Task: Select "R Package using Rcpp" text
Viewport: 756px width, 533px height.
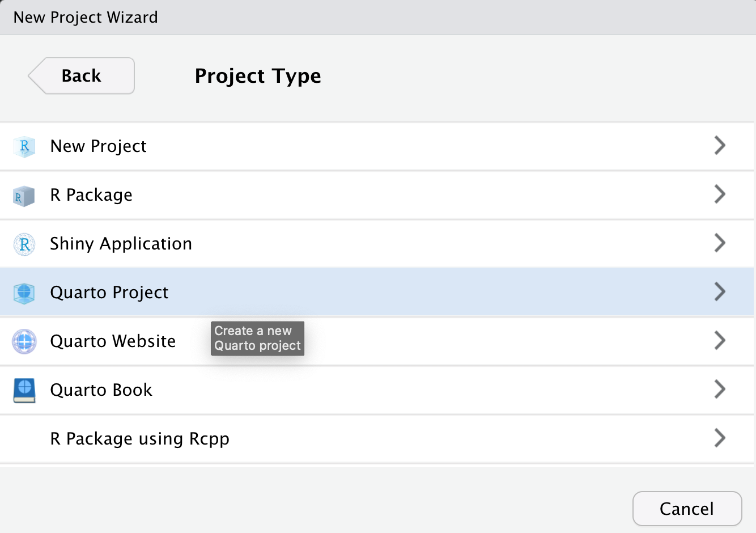Action: [140, 439]
